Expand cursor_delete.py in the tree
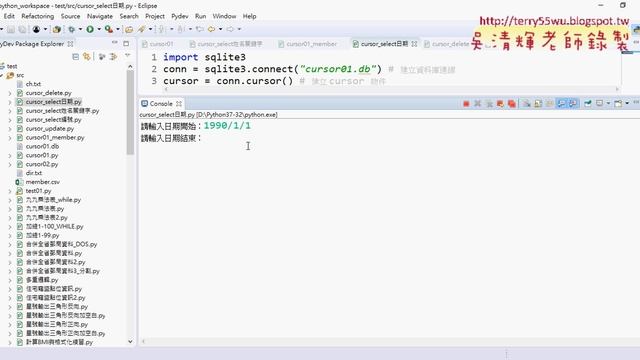Image resolution: width=640 pixels, height=360 pixels. tap(10, 93)
